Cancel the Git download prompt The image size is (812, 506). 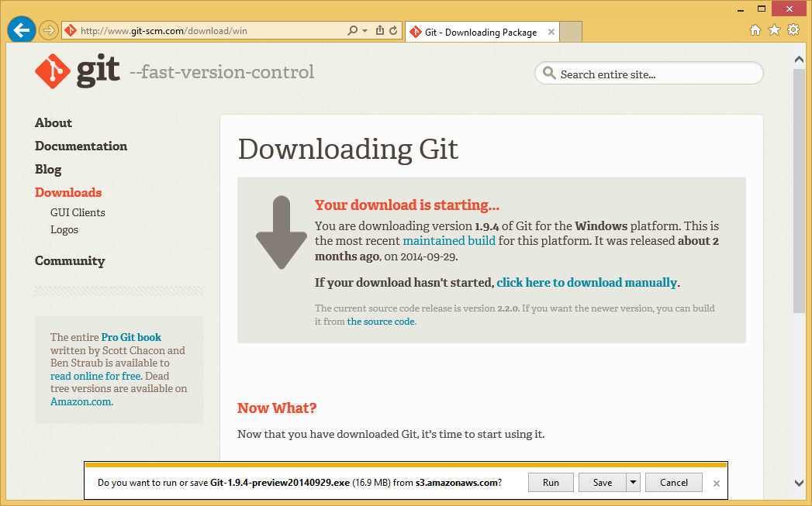(x=674, y=483)
